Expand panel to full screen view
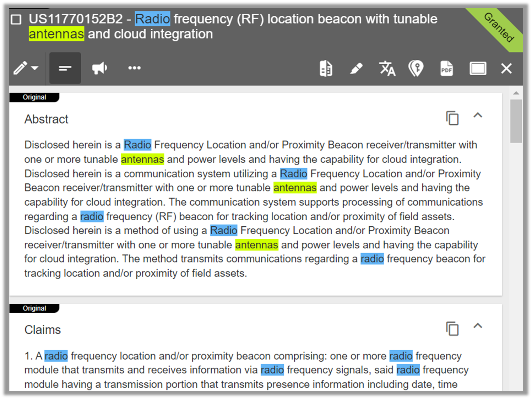Viewport: 532px width, 399px height. 478,68
